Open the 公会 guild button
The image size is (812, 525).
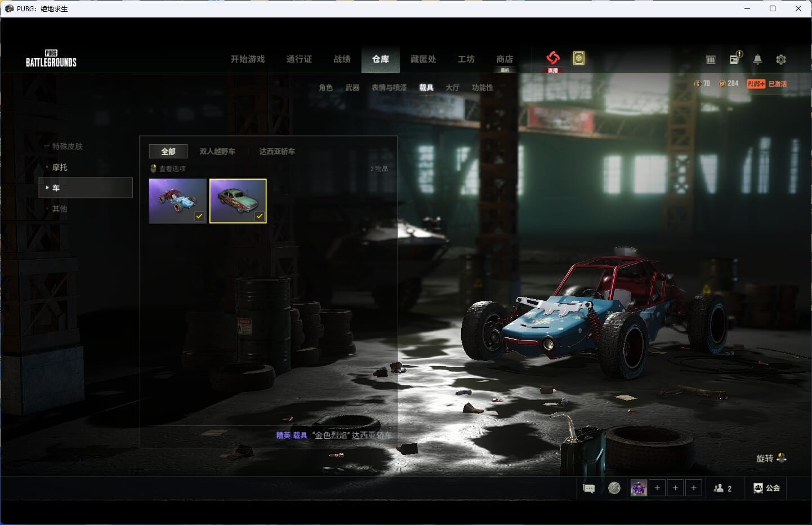click(x=767, y=488)
